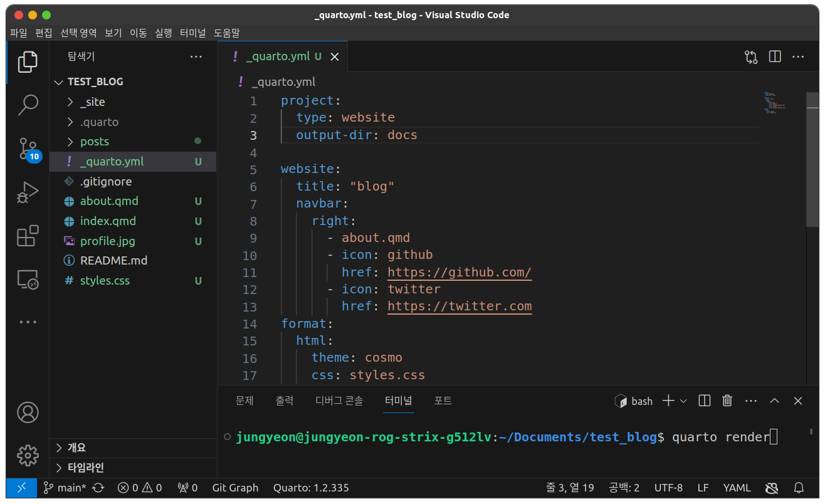
Task: Open about.qmd in explorer
Action: pyautogui.click(x=133, y=201)
